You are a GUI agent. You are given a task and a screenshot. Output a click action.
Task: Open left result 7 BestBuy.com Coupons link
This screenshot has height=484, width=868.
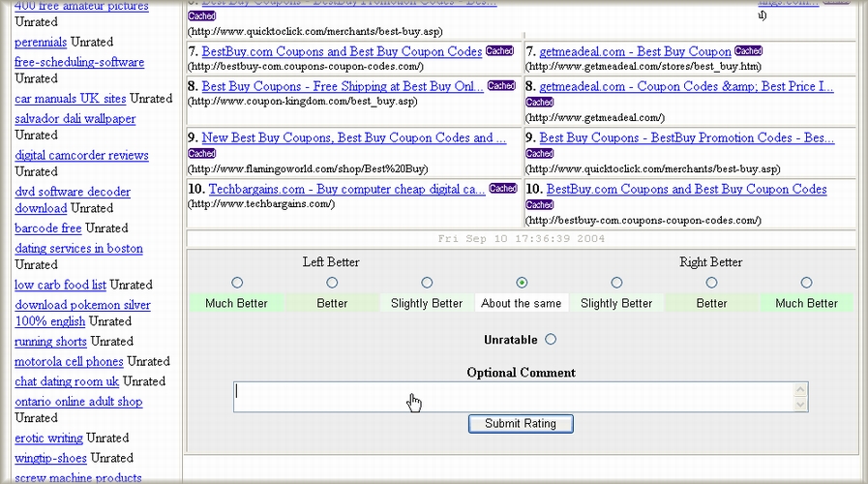tap(342, 51)
